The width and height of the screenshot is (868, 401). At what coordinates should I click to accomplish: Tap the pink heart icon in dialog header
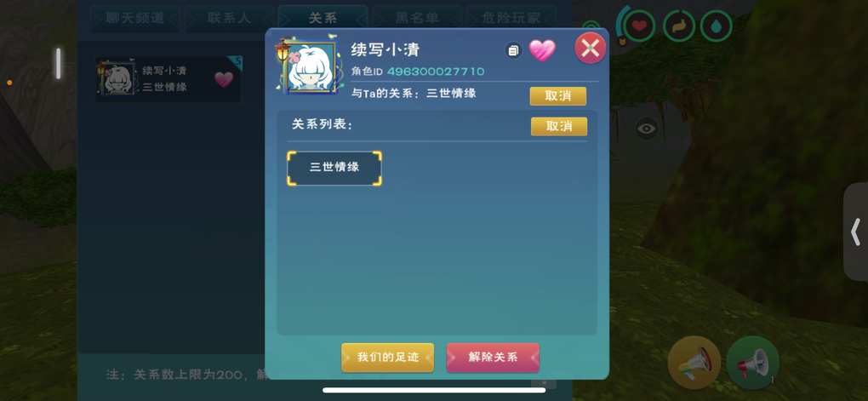(542, 51)
